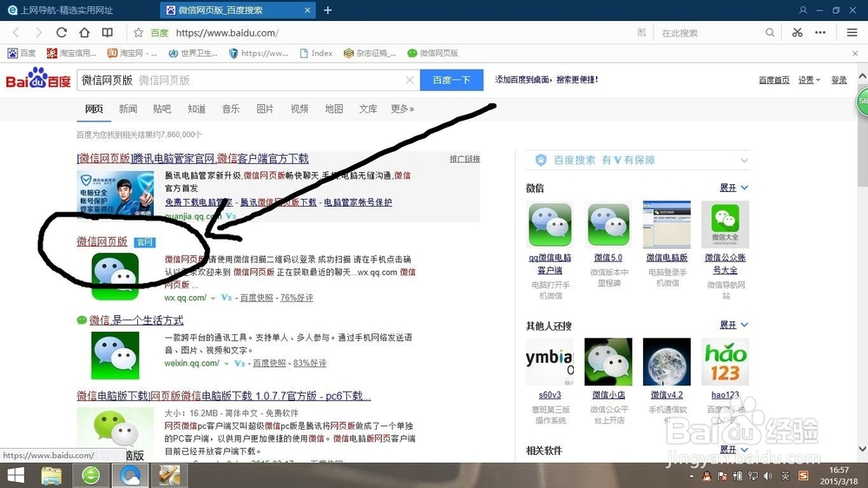Click the 微信v4.2 globe thumbnail
The height and width of the screenshot is (488, 868).
tap(667, 362)
